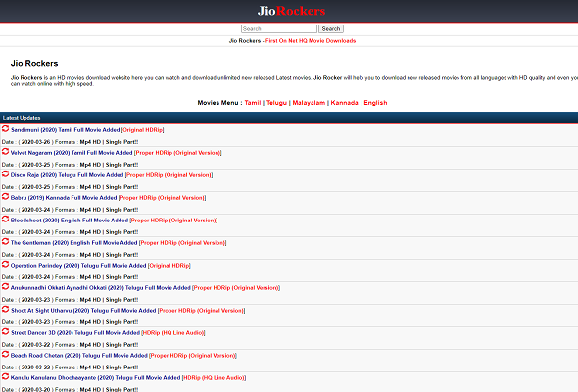Click the JioRockers logo in header
Screen dimensions: 578x392
[x=291, y=11]
